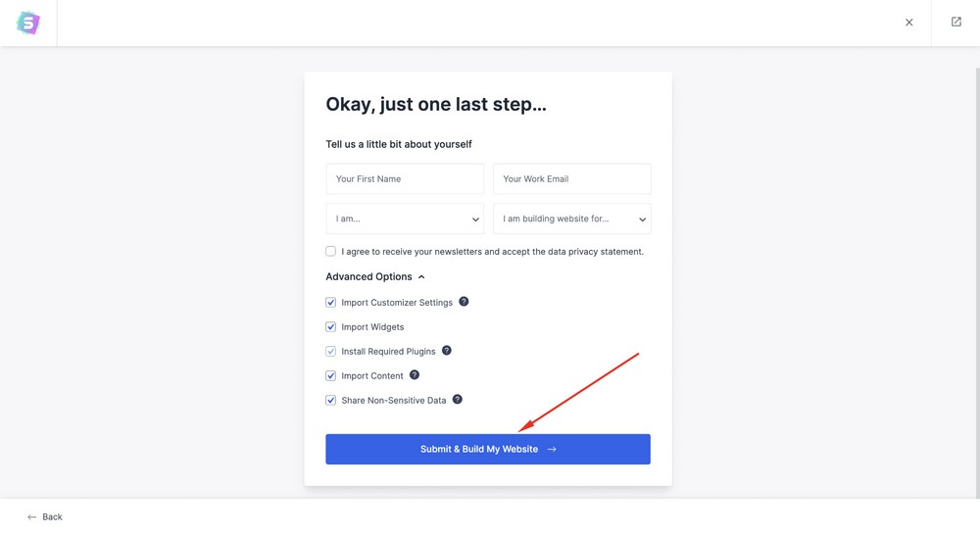Viewport: 980px width, 535px height.
Task: Go Back to the previous step
Action: click(x=52, y=516)
